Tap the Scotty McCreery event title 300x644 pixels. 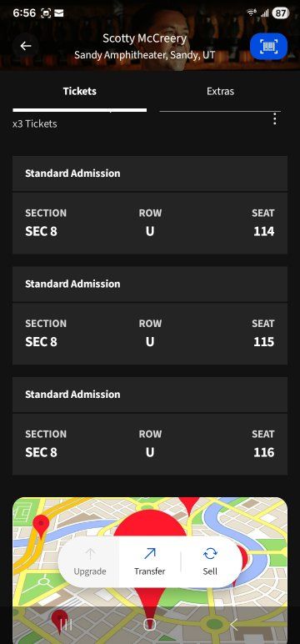click(144, 38)
